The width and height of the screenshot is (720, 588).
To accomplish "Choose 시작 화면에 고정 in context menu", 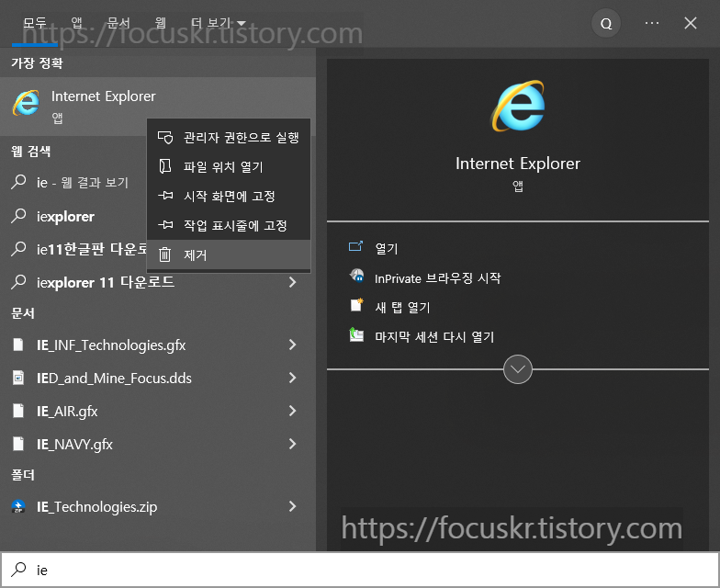I will pyautogui.click(x=229, y=197).
